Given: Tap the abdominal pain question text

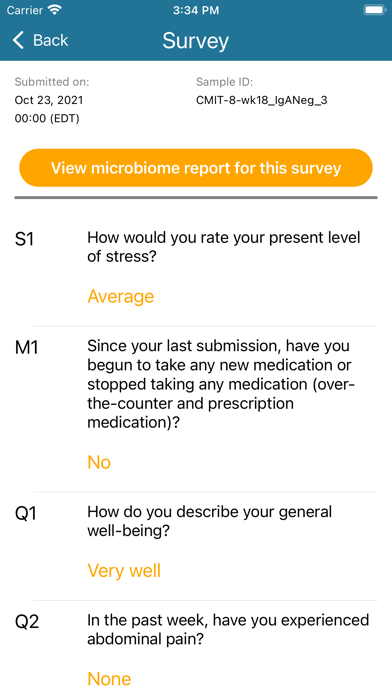Looking at the screenshot, I should pyautogui.click(x=228, y=629).
